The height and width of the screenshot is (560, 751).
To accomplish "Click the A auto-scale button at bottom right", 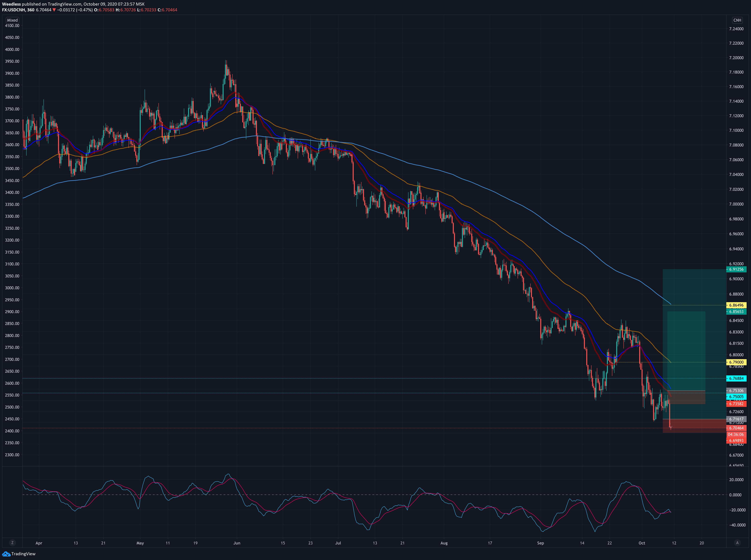I will click(x=737, y=543).
